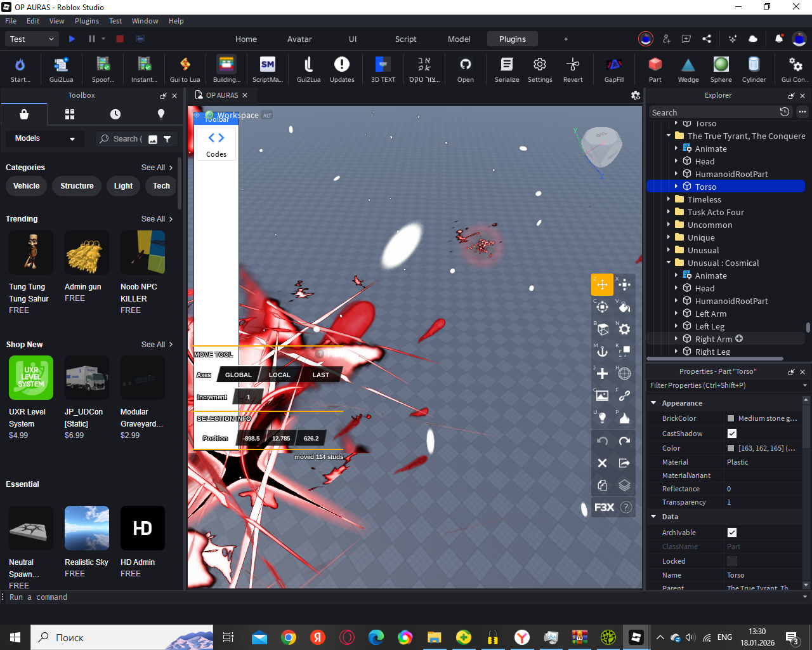Start the playtest with Play button
The width and height of the screenshot is (812, 650).
point(72,39)
